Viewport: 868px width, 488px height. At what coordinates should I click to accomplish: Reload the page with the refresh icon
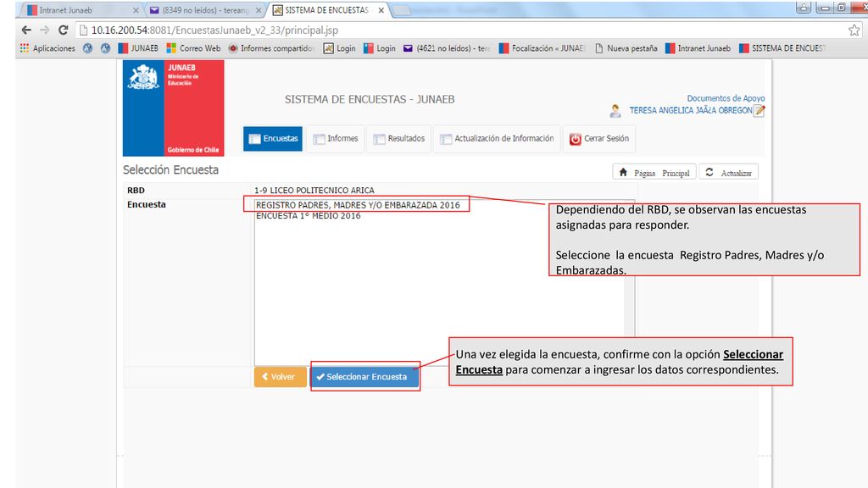click(x=63, y=30)
